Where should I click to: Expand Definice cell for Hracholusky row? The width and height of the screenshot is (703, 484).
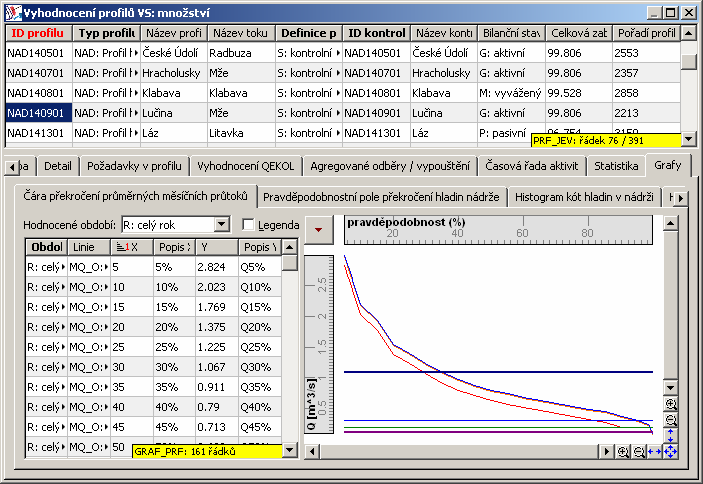tap(338, 73)
